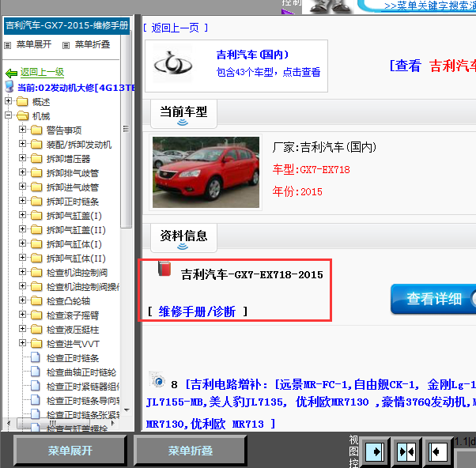Select the 拆卸气缸体(I) tree item
This screenshot has height=468, width=476.
click(74, 244)
